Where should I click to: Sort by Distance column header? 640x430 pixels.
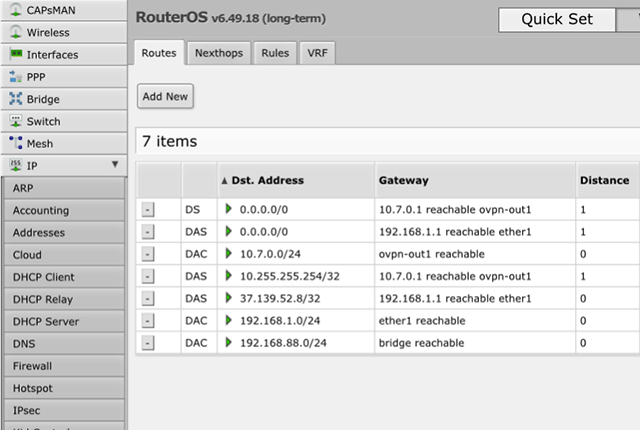click(607, 180)
